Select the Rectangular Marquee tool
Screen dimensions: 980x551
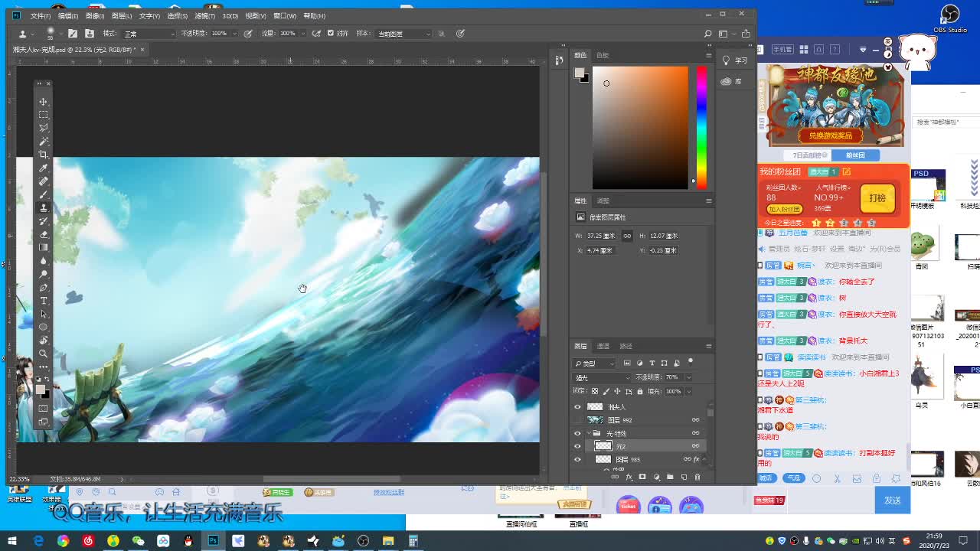point(44,114)
